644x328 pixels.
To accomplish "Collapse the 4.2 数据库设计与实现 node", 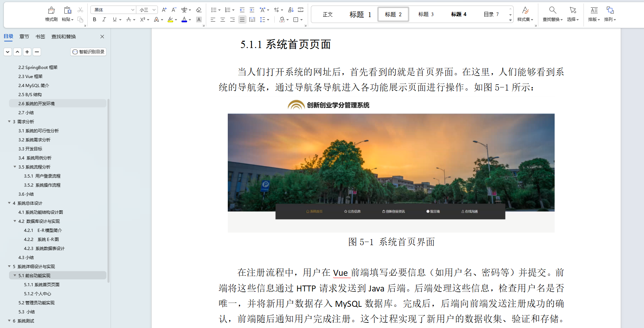I will click(15, 221).
